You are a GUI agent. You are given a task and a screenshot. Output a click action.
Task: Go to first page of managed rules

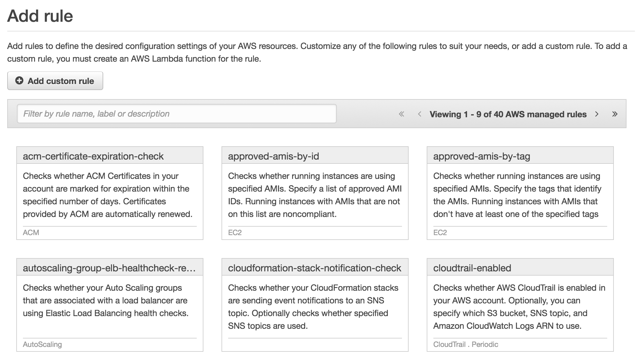tap(401, 114)
